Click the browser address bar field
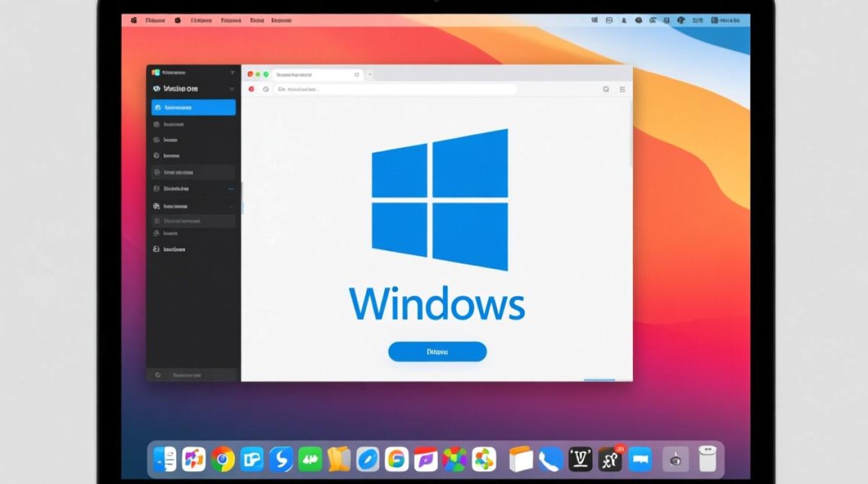Screen dimensions: 868x484 pyautogui.click(x=395, y=89)
